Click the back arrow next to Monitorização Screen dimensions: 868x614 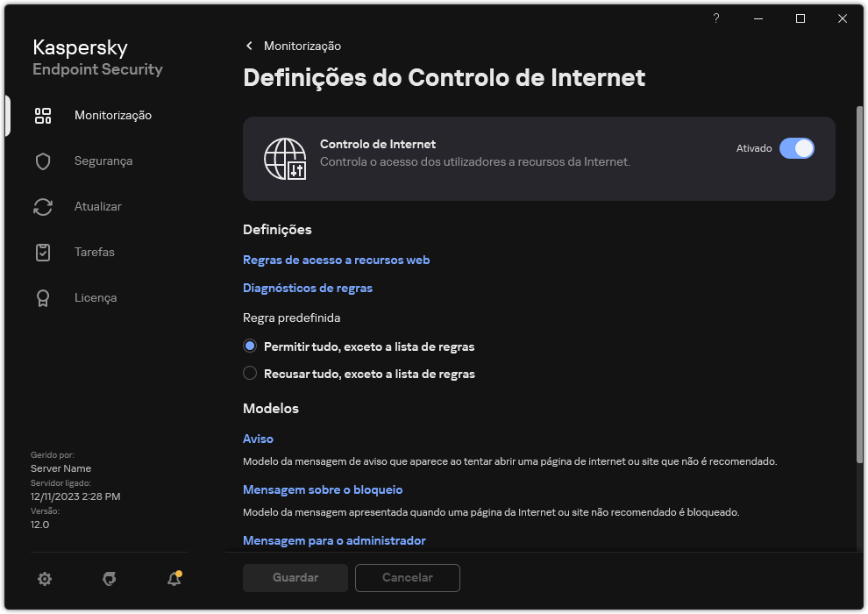click(249, 46)
